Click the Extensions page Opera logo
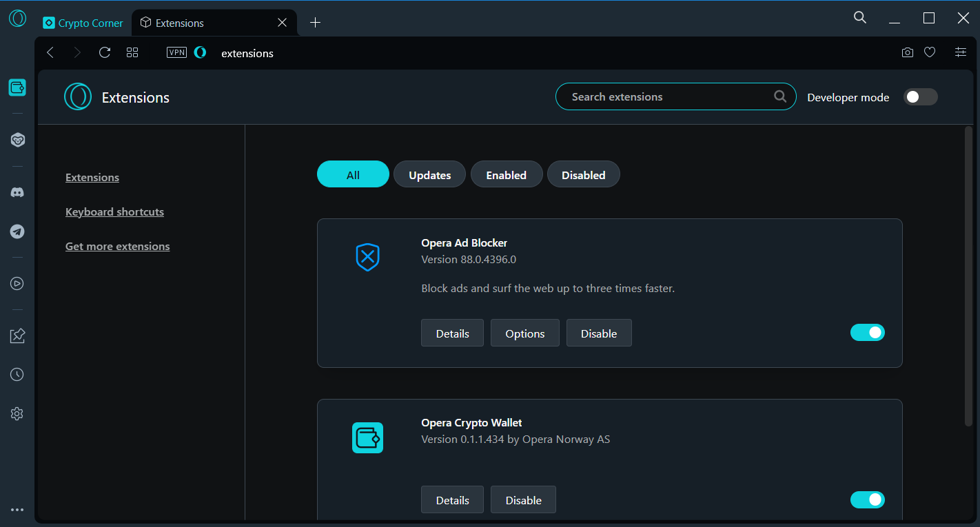 tap(78, 96)
